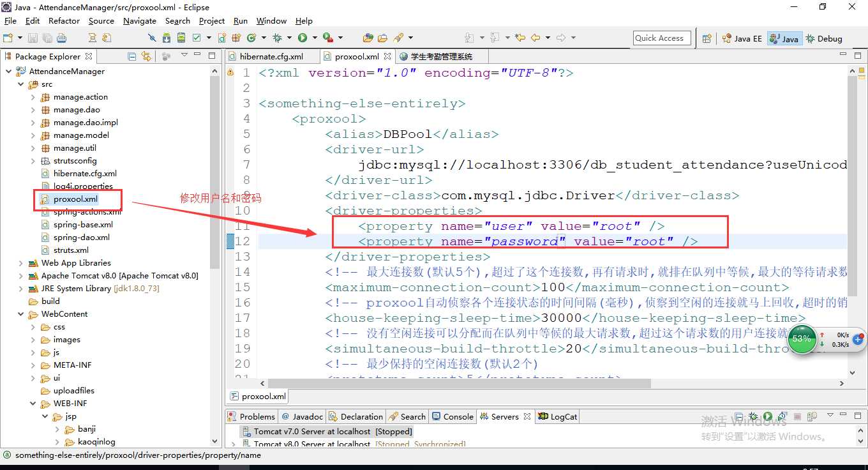The height and width of the screenshot is (470, 868).
Task: Open the Help menu
Action: (304, 20)
